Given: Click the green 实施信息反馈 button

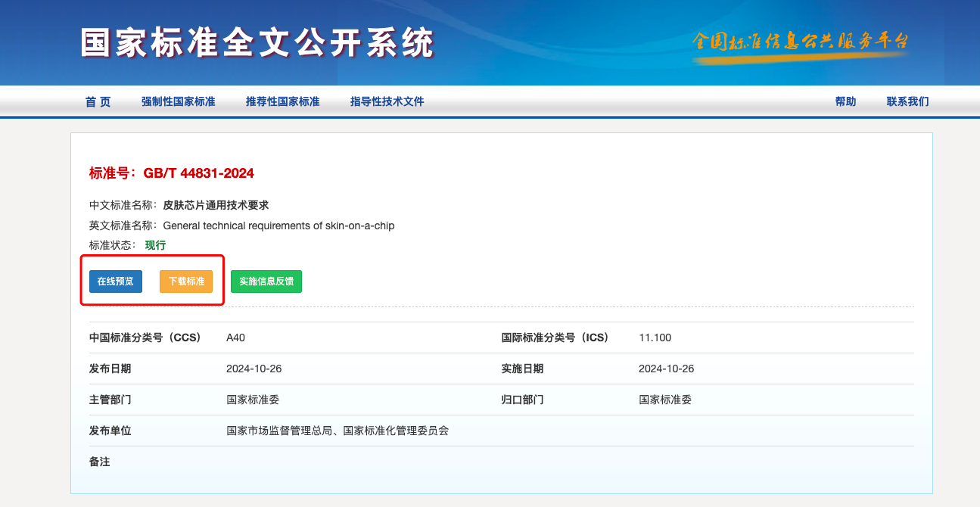Looking at the screenshot, I should [266, 281].
